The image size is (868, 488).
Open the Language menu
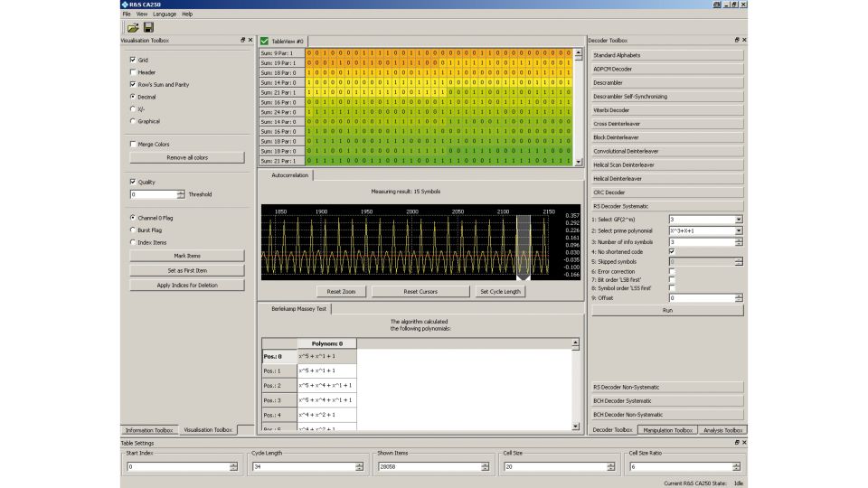165,14
